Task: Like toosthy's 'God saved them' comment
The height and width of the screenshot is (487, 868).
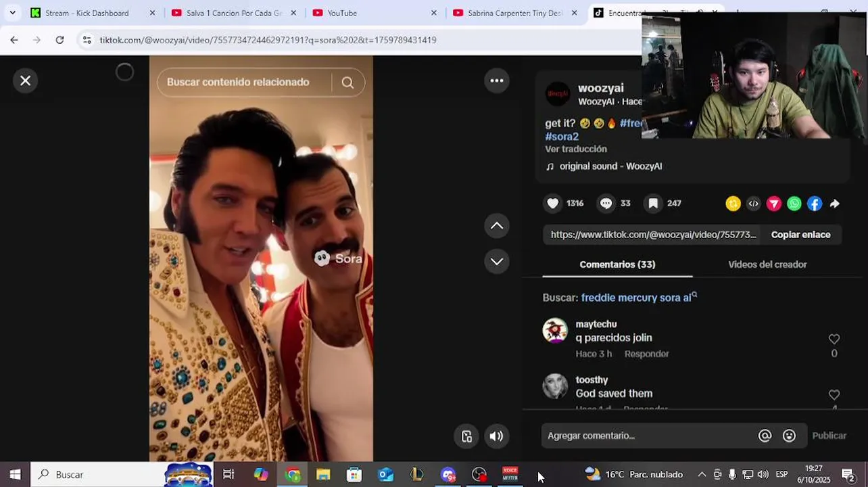Action: point(834,394)
